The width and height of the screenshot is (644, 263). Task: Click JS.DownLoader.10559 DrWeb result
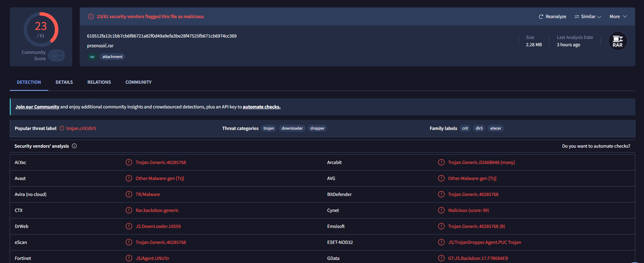[x=158, y=226]
